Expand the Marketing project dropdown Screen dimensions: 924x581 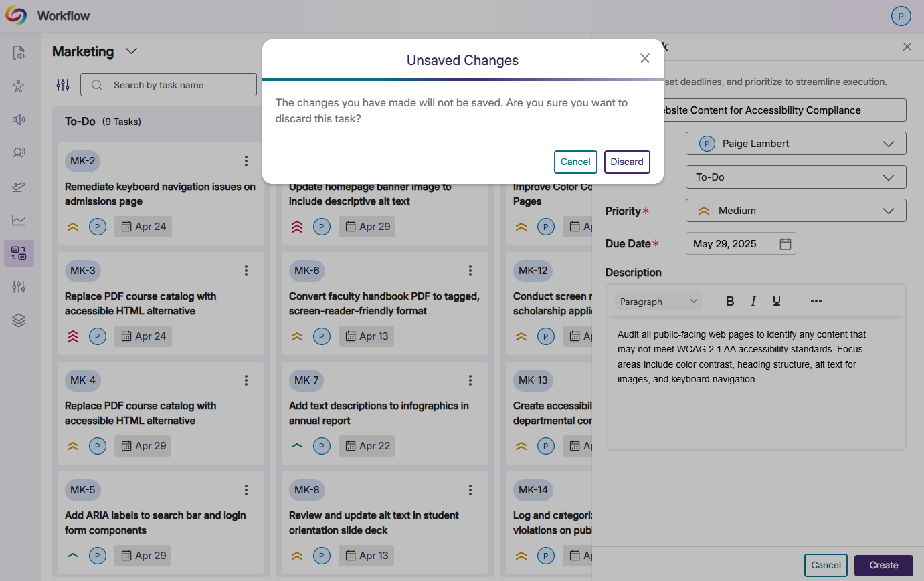tap(132, 51)
